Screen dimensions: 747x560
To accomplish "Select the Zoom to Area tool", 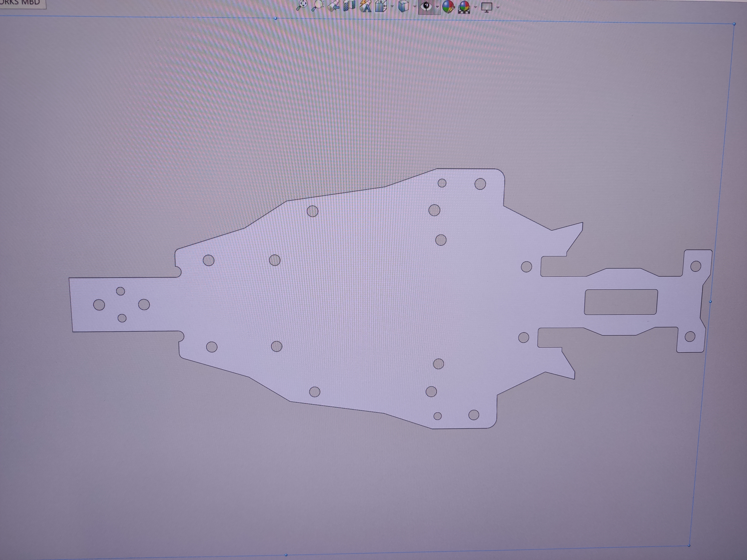I will [317, 5].
